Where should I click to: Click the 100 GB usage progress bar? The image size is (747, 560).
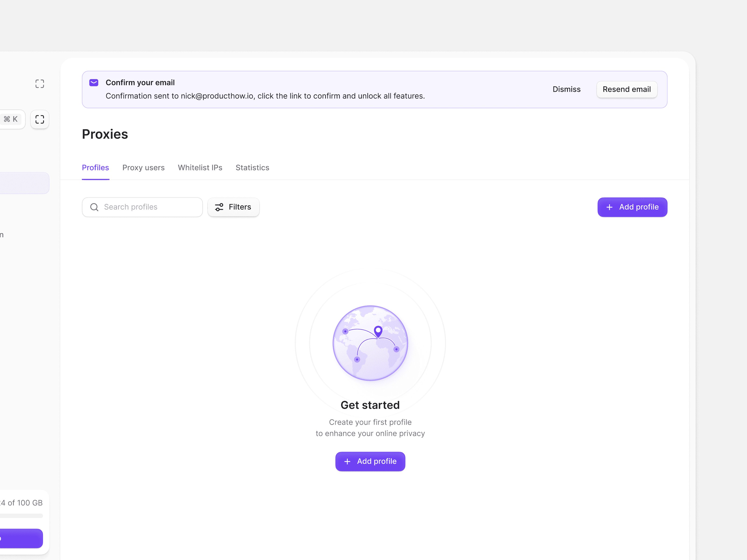click(21, 515)
